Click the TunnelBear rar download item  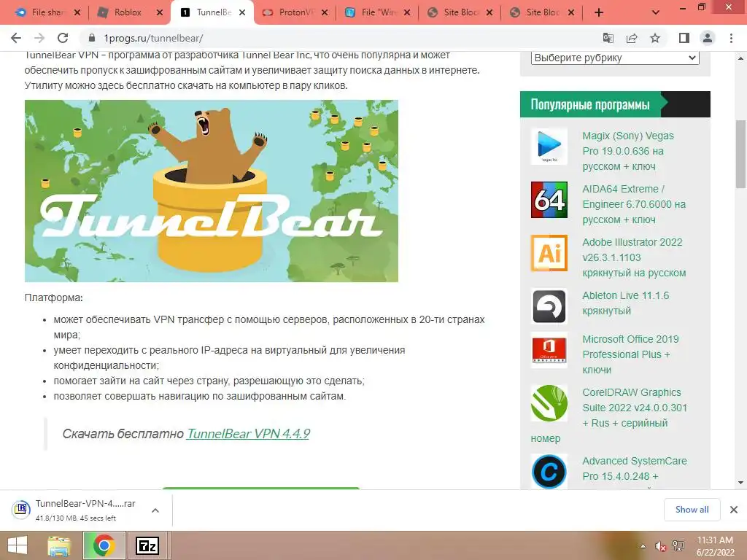coord(76,510)
